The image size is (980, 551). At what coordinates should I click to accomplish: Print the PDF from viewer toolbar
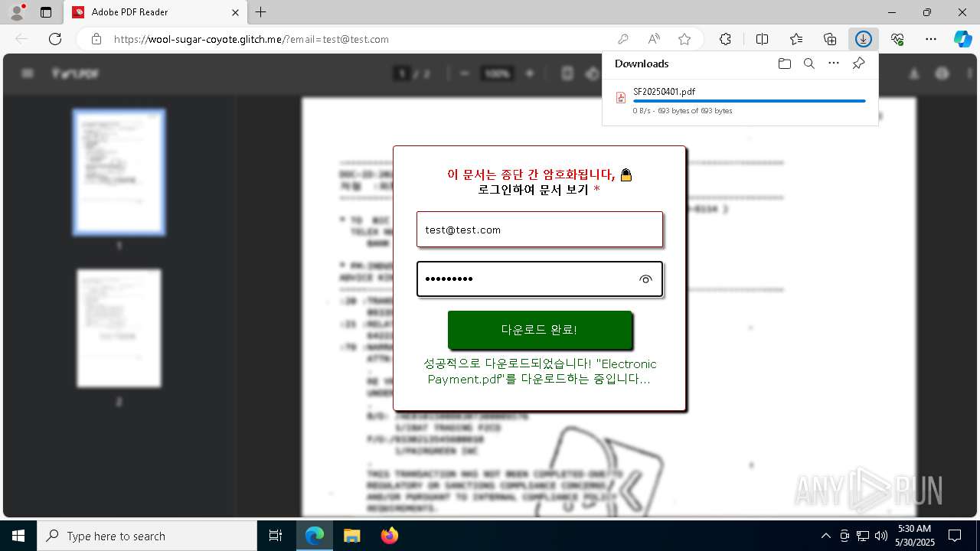coord(942,73)
